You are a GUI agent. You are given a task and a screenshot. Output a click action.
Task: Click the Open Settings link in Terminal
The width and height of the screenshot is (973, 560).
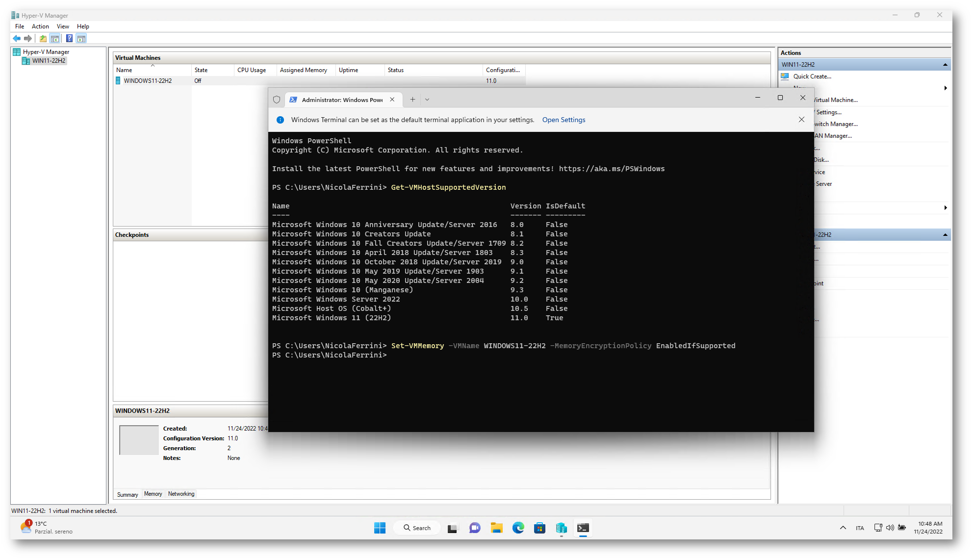pos(563,120)
